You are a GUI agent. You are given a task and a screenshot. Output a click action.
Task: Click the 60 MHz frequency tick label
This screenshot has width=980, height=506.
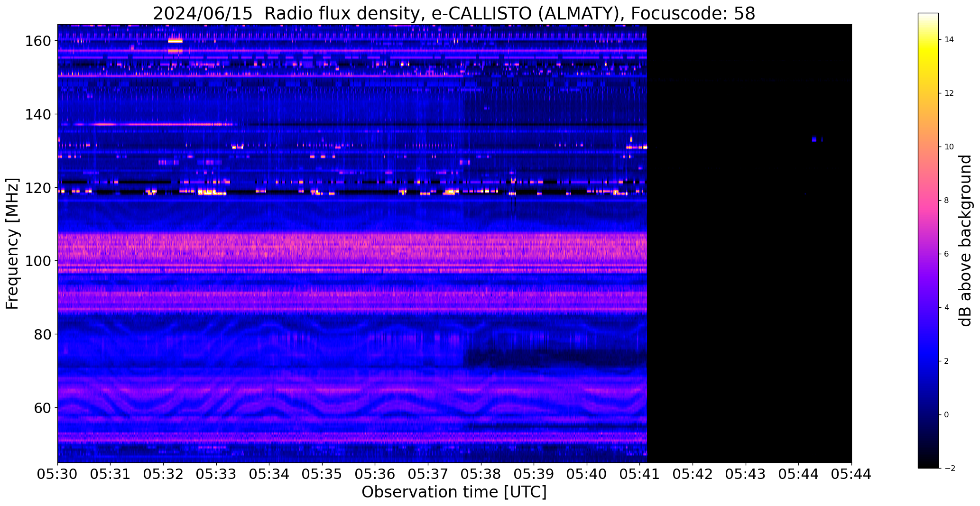point(42,407)
